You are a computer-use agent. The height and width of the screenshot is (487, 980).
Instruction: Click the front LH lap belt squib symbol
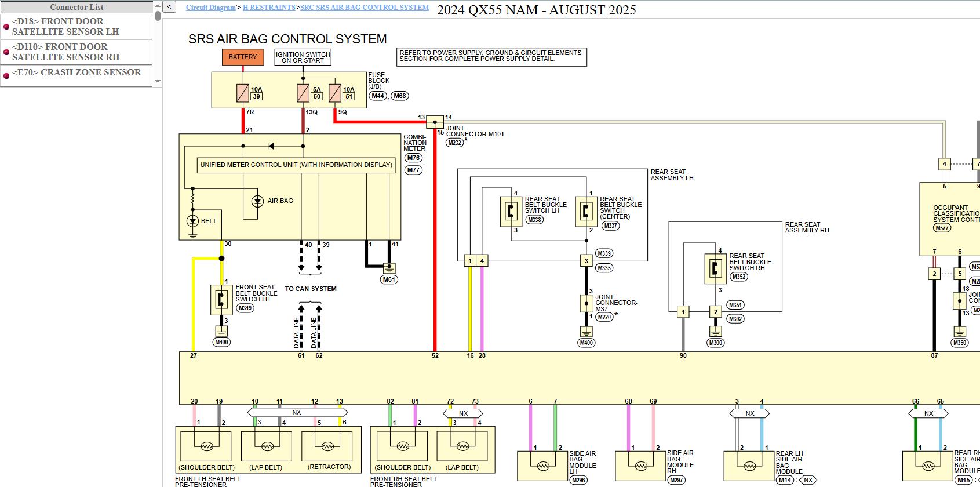click(267, 447)
